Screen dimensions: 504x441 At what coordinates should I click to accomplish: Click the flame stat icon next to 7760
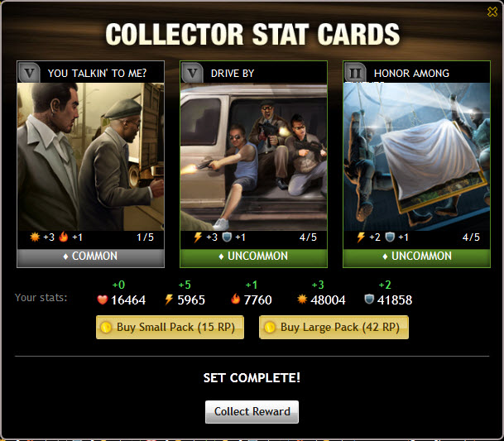[236, 299]
